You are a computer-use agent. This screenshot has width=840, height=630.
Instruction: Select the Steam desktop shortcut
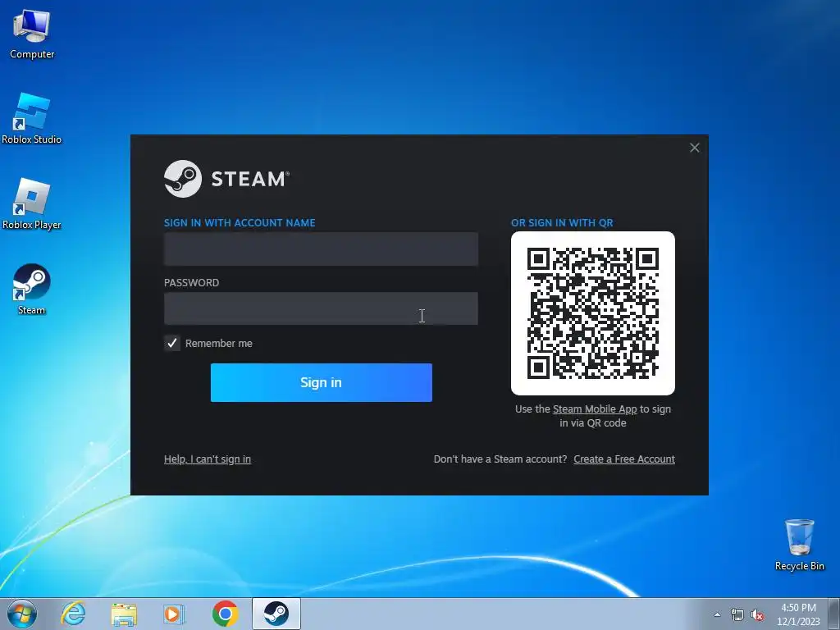click(32, 290)
